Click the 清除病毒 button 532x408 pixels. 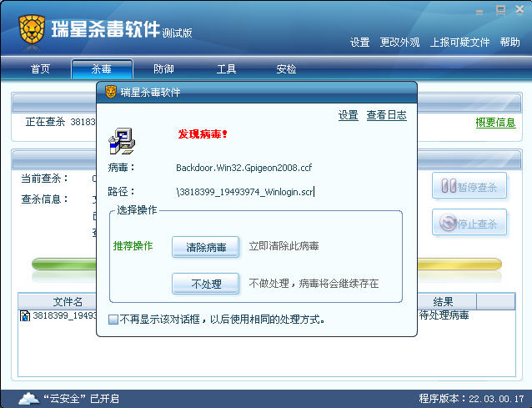(206, 247)
